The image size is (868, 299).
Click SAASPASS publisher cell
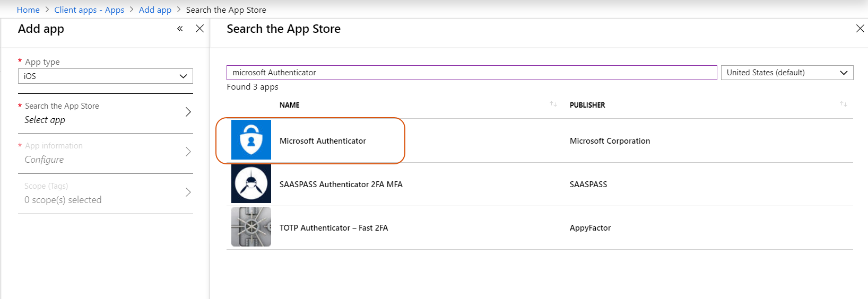pyautogui.click(x=588, y=184)
